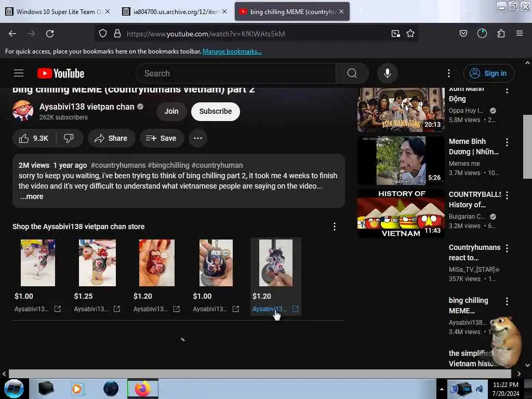This screenshot has width=532, height=399.
Task: Open the media player taskbar icon
Action: click(x=77, y=389)
